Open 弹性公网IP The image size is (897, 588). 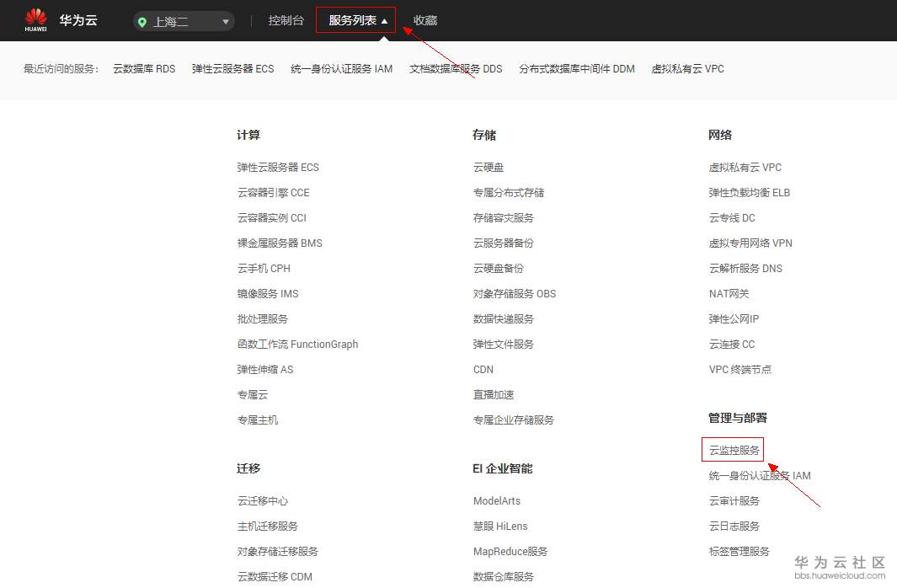(x=734, y=318)
